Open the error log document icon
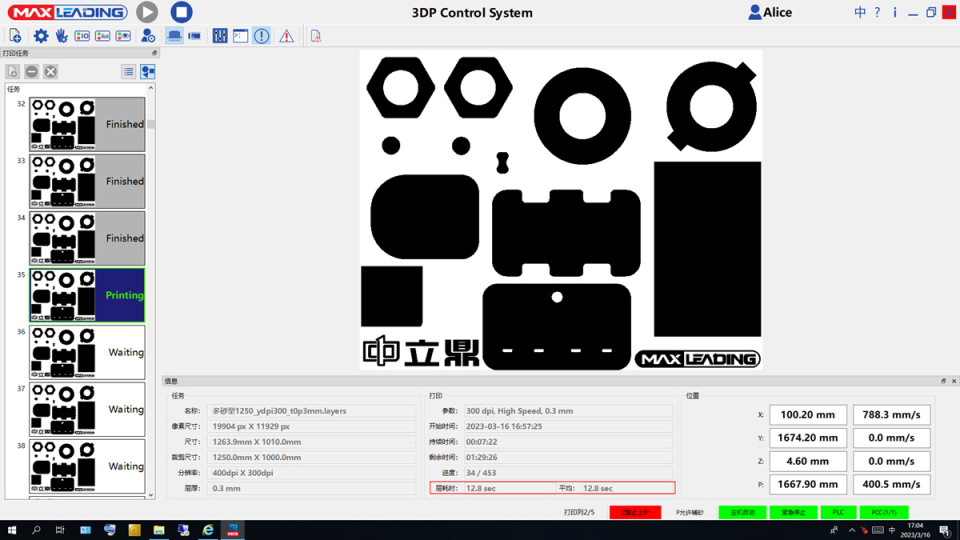Image resolution: width=960 pixels, height=540 pixels. click(x=316, y=36)
